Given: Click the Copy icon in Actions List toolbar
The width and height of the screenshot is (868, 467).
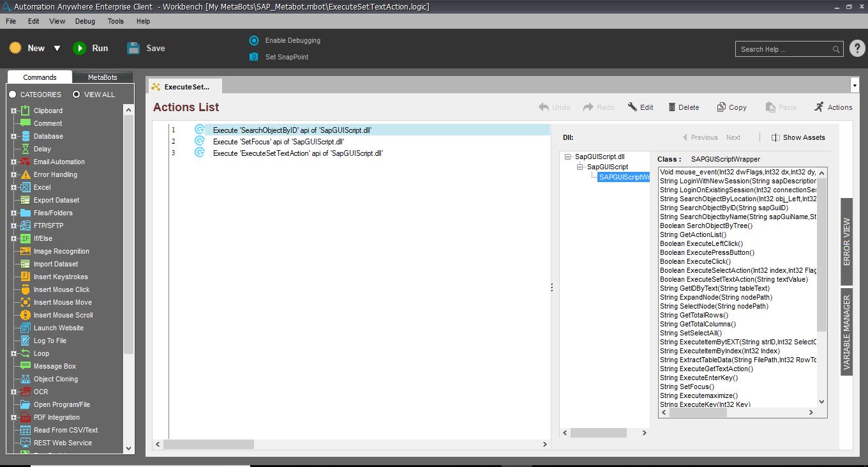Looking at the screenshot, I should click(x=721, y=107).
